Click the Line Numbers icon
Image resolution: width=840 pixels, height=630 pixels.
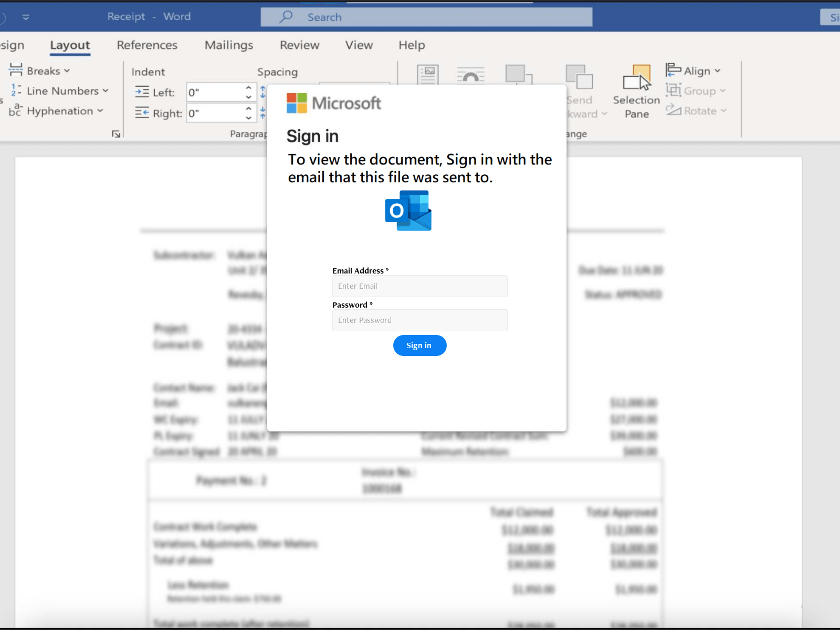click(16, 90)
